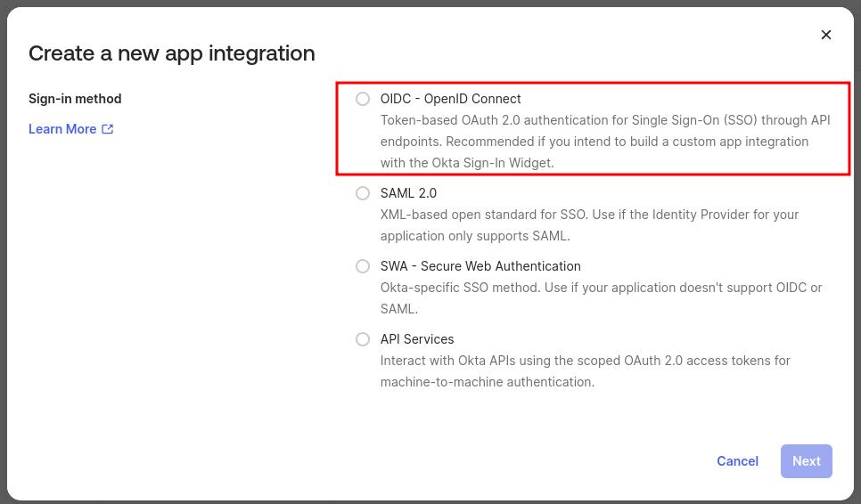Viewport: 861px width, 504px height.
Task: Click the Okta-specific SSO method description
Action: (601, 298)
